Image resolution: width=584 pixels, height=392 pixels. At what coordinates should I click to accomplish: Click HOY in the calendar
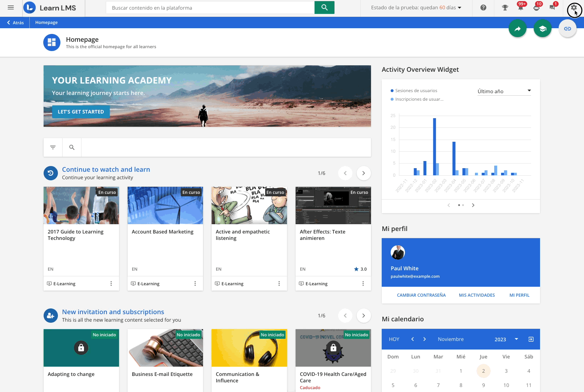click(x=394, y=339)
